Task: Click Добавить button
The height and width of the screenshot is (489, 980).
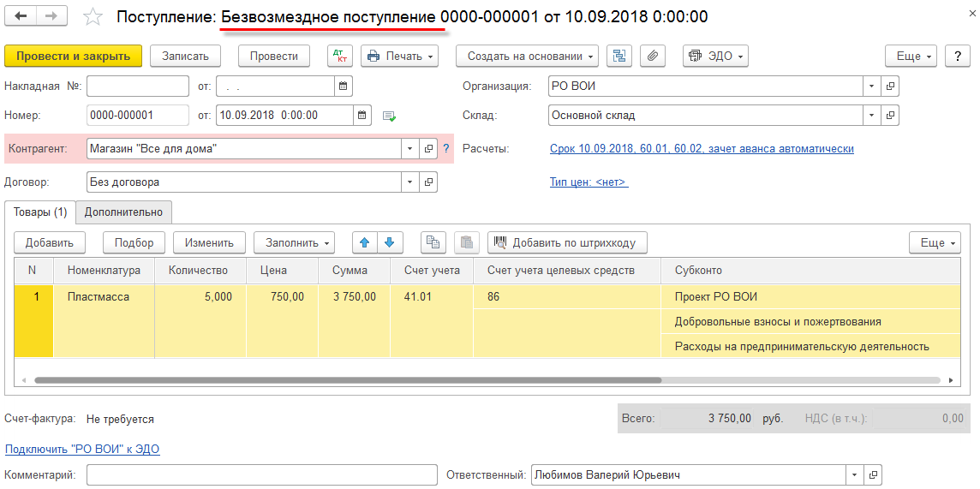Action: [x=50, y=242]
